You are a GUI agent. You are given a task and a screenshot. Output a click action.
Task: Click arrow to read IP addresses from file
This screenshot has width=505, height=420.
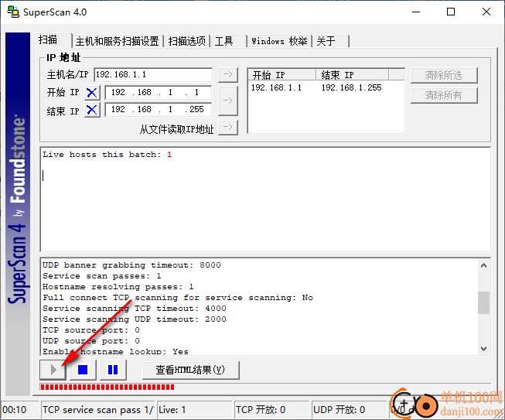(x=228, y=128)
